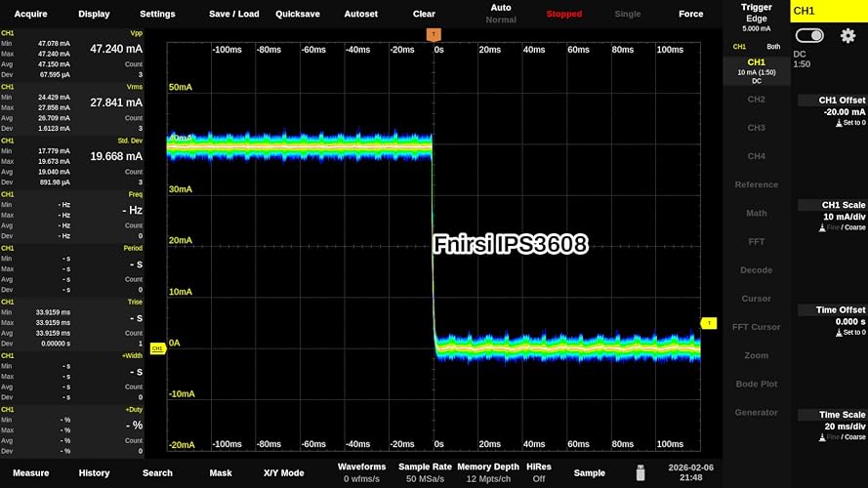Click the 2026-02-06 21:48 date display
Image resolution: width=868 pixels, height=488 pixels.
[x=691, y=473]
